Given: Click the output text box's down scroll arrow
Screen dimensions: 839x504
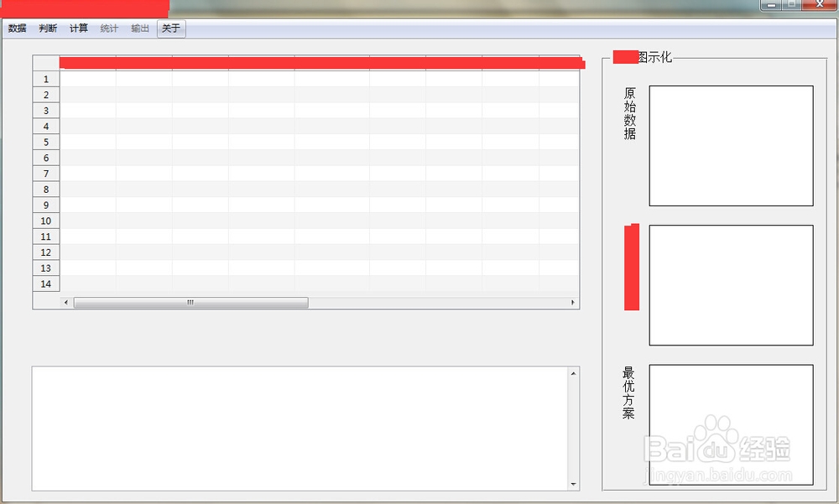Looking at the screenshot, I should (573, 484).
